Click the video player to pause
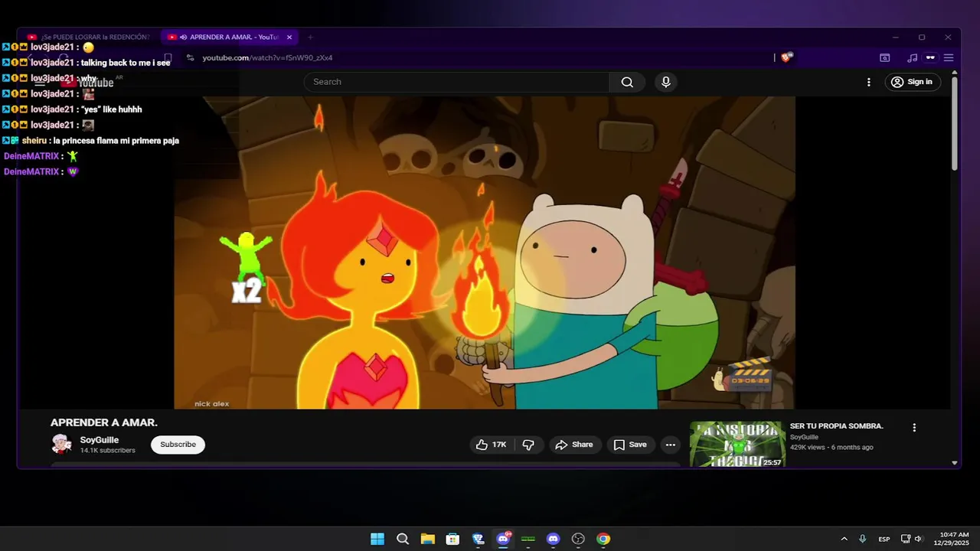The image size is (980, 551). (485, 253)
